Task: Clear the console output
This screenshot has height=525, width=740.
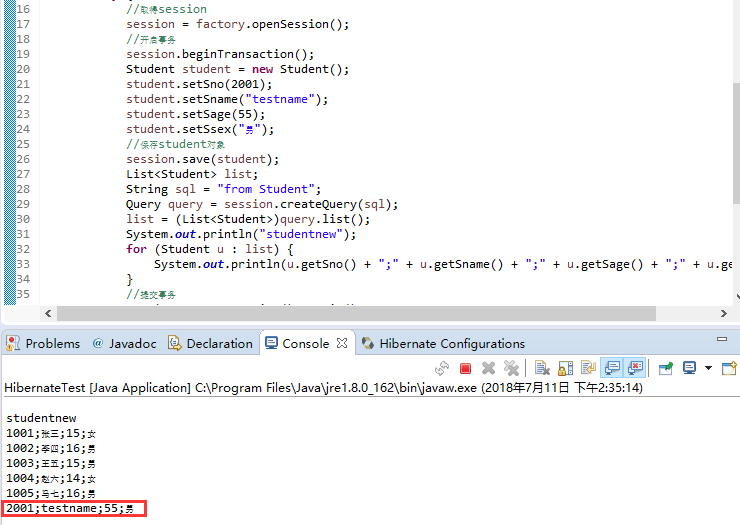Action: pos(541,368)
